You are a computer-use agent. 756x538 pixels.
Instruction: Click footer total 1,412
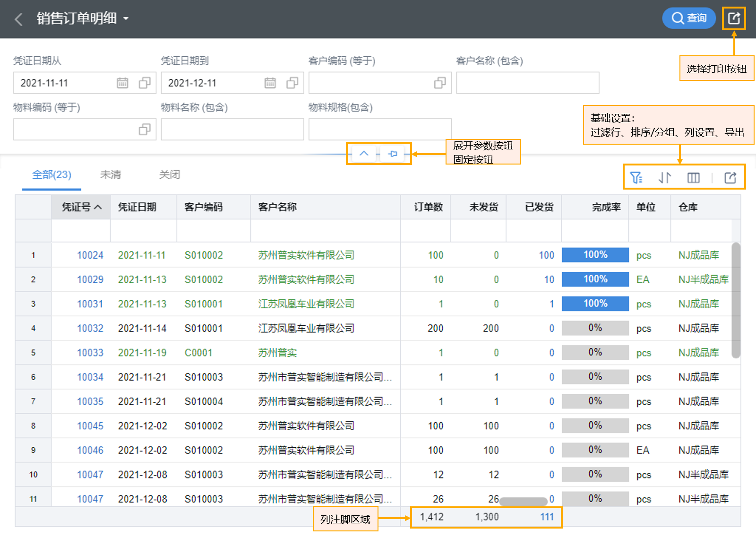[432, 517]
